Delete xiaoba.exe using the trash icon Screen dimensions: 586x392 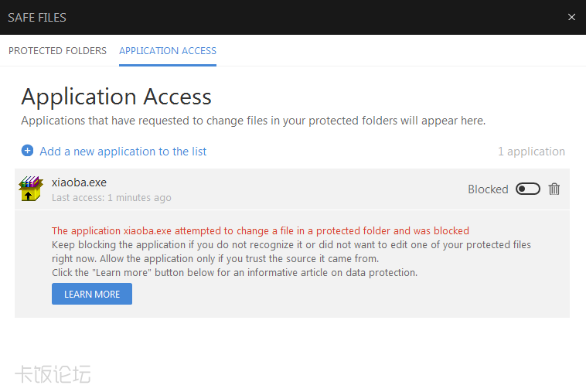tap(554, 189)
